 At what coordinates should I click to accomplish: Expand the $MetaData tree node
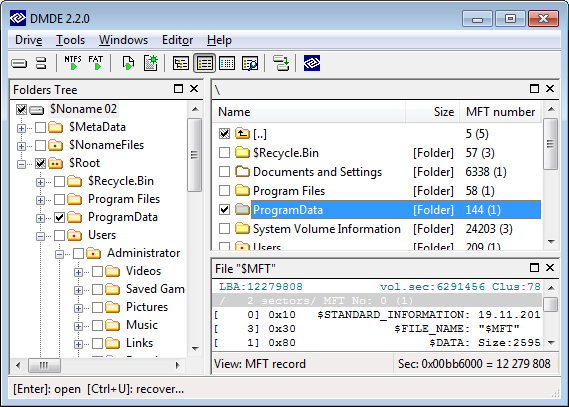21,128
